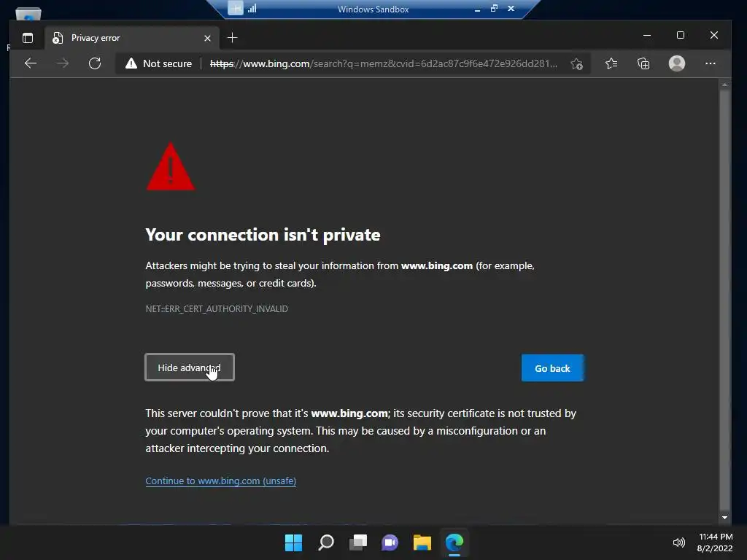Image resolution: width=747 pixels, height=560 pixels.
Task: Open File Explorer from taskbar
Action: pos(422,542)
